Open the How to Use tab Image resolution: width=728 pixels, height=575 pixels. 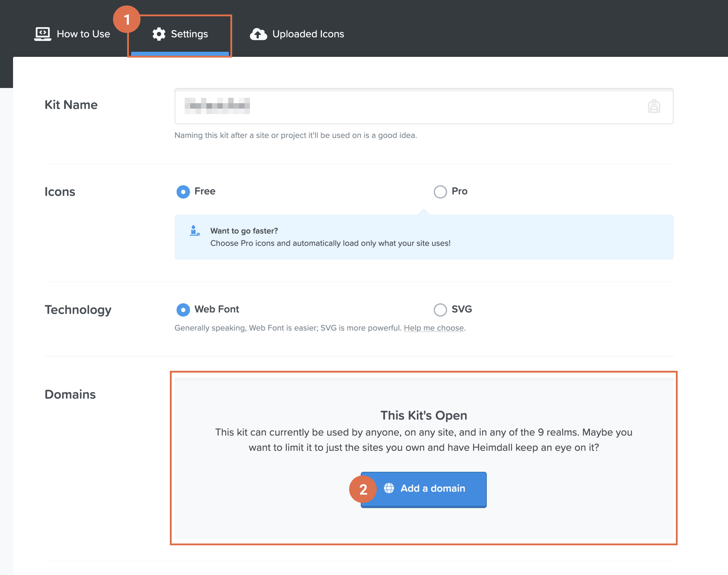coord(83,34)
